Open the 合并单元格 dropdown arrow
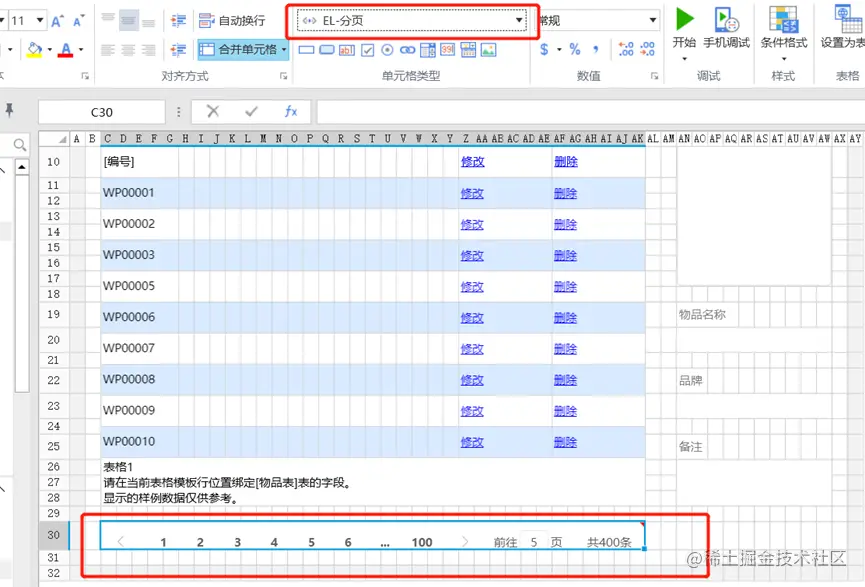This screenshot has height=587, width=865. pyautogui.click(x=284, y=50)
